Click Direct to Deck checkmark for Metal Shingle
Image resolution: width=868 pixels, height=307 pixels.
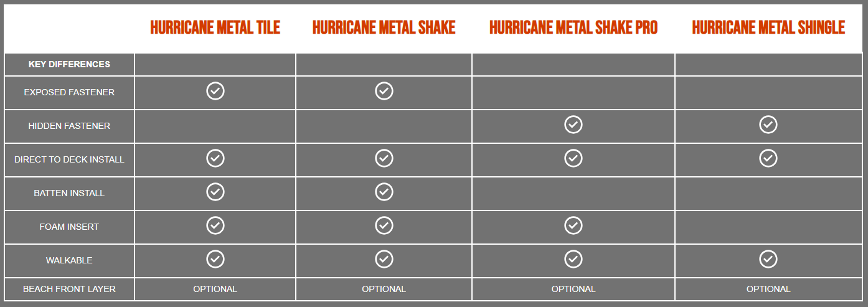click(x=768, y=158)
